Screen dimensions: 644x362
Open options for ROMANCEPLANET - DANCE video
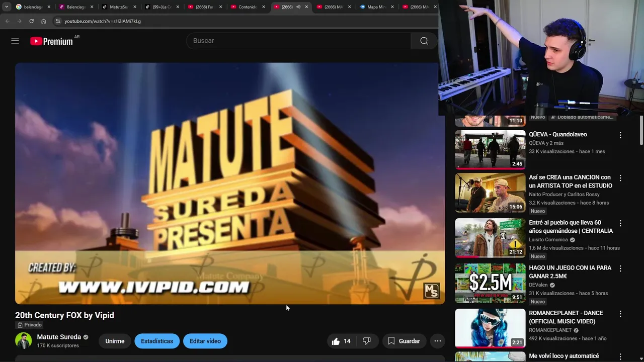click(x=620, y=314)
